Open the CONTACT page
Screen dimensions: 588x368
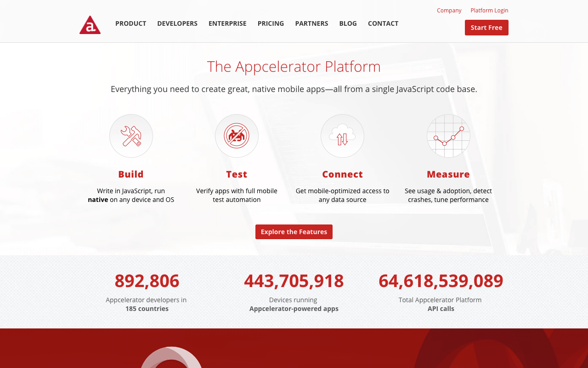(383, 23)
